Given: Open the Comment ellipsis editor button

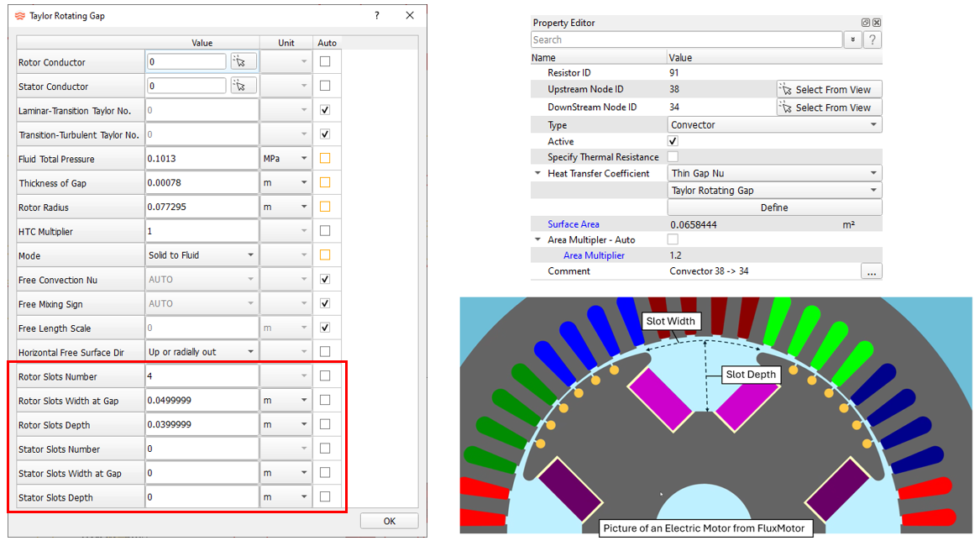Looking at the screenshot, I should (871, 271).
